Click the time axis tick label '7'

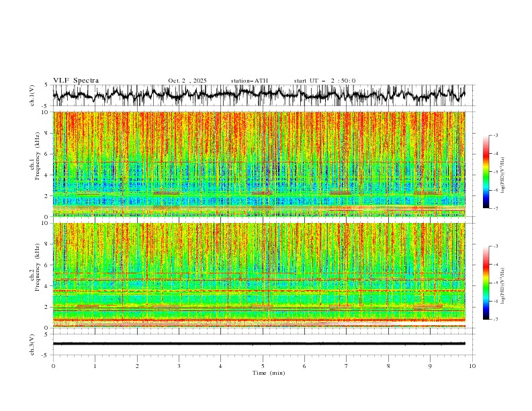347,366
